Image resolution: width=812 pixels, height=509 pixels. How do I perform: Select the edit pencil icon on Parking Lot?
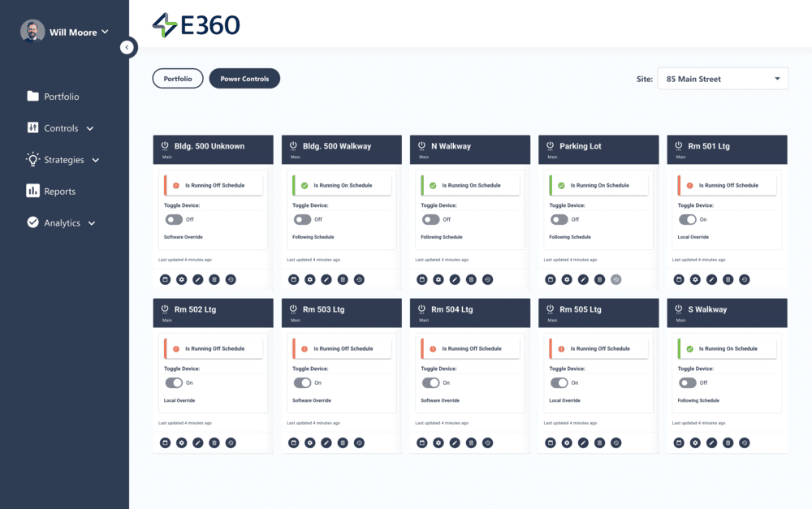(584, 279)
